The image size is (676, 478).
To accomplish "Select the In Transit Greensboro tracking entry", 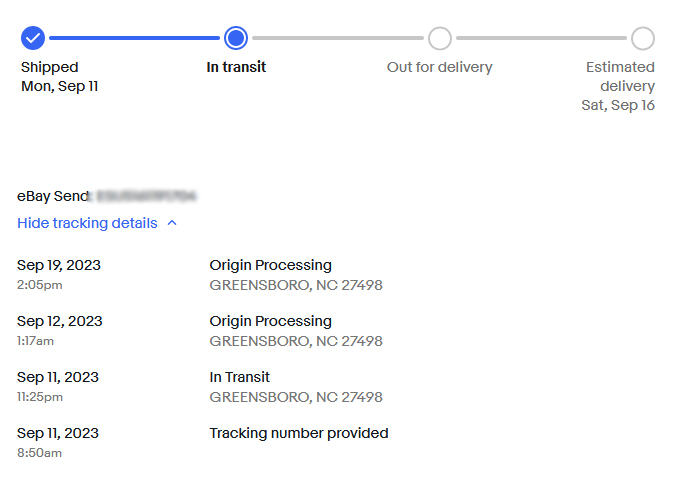I will (x=200, y=387).
